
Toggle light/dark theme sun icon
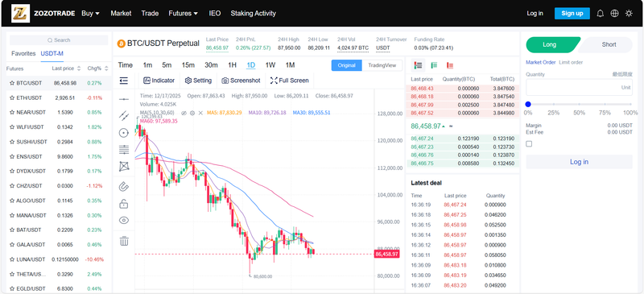pyautogui.click(x=629, y=13)
